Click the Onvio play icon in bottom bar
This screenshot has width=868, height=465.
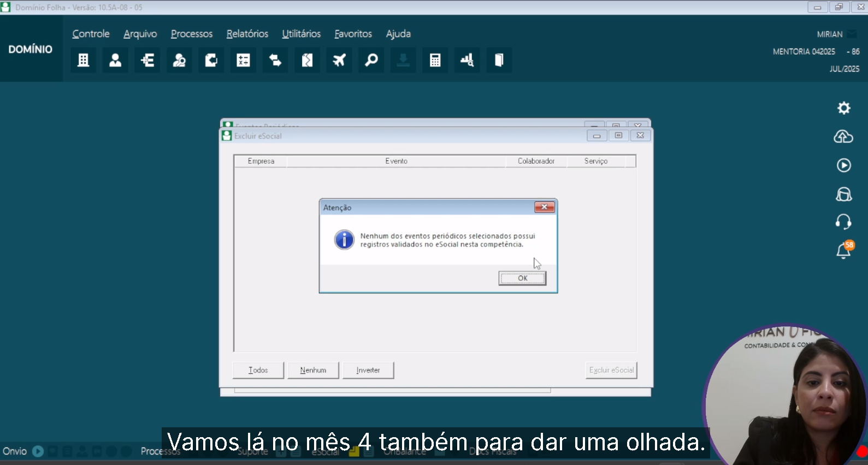(x=38, y=451)
